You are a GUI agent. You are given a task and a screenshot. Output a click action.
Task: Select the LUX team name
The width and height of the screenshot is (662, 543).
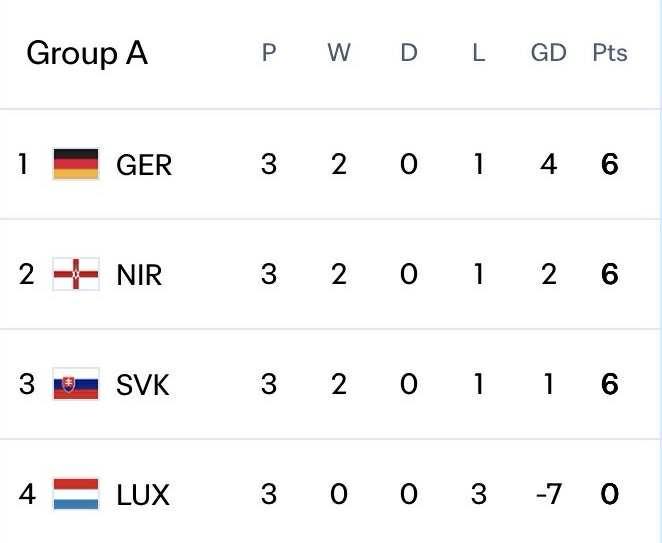point(143,495)
